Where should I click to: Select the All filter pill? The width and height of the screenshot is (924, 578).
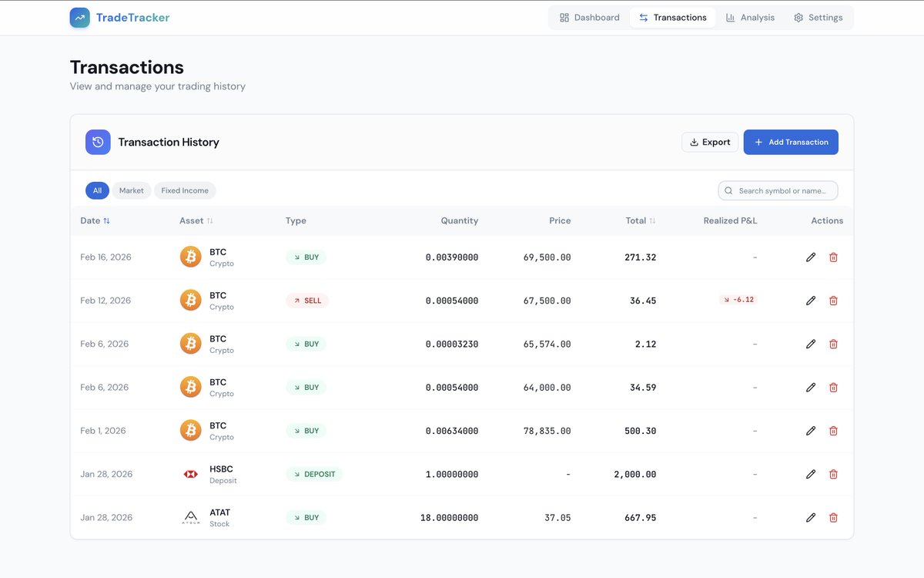point(97,190)
